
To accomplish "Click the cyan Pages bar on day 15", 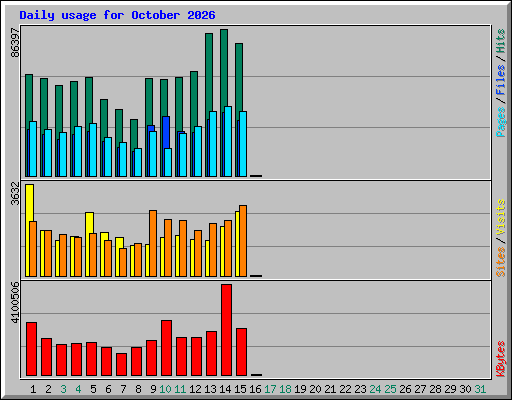I will click(243, 144).
